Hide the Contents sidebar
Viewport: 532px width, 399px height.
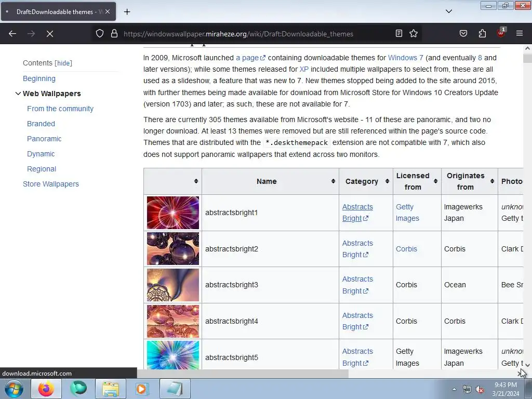point(63,63)
